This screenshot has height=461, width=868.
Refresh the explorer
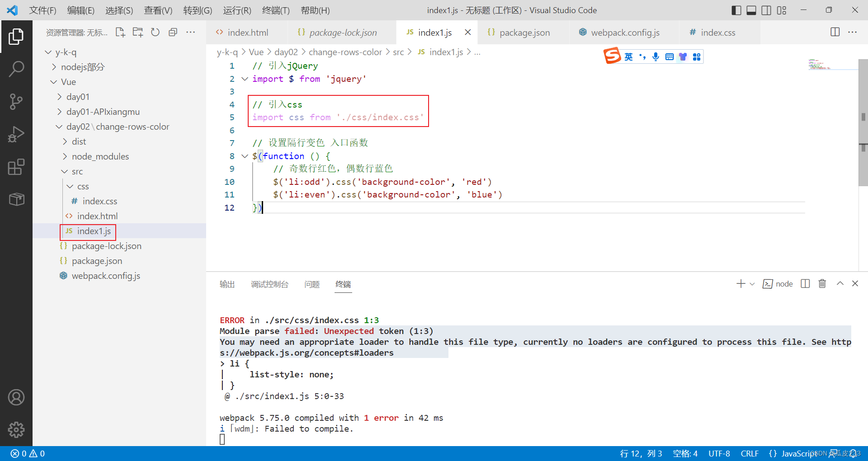point(156,32)
